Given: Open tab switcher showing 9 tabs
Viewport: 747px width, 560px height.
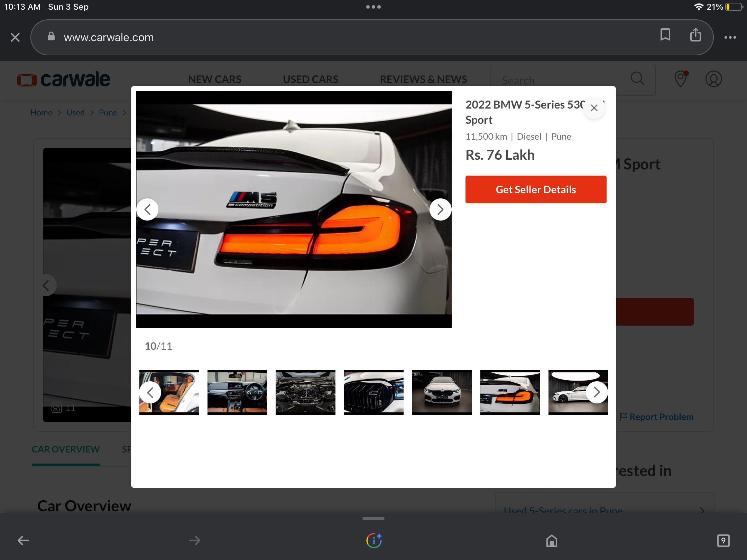Looking at the screenshot, I should pos(723,540).
